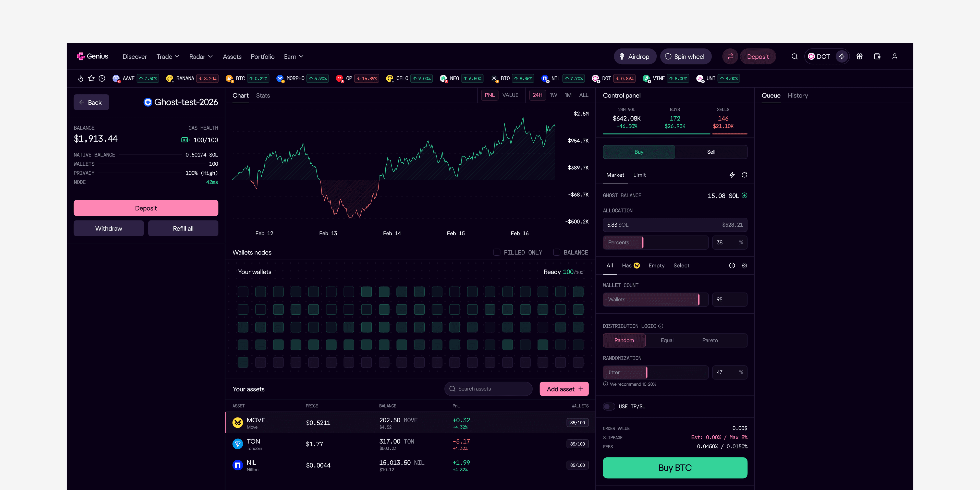This screenshot has width=980, height=490.
Task: Open Portfolio in the top navigation
Action: 262,56
